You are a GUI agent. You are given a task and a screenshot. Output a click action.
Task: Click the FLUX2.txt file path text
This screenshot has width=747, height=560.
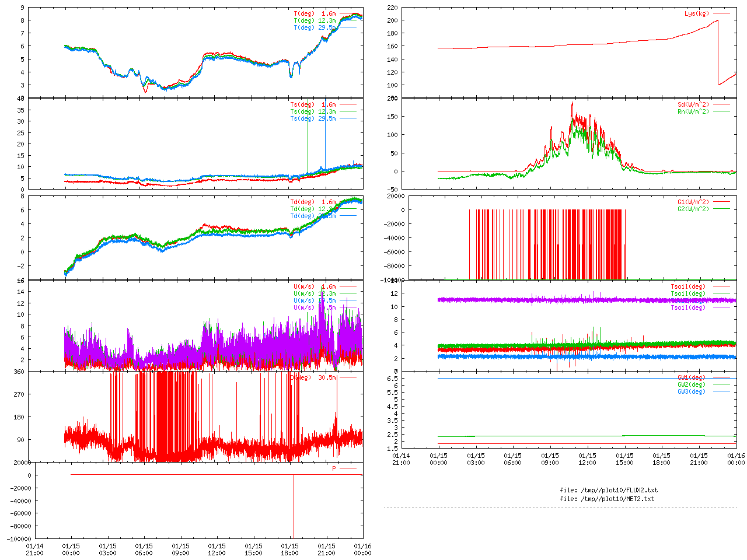[609, 490]
